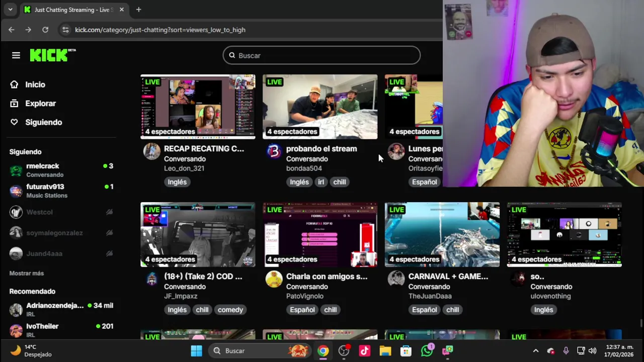Click the Siguiendo heart icon
Image resolution: width=644 pixels, height=362 pixels.
(14, 122)
